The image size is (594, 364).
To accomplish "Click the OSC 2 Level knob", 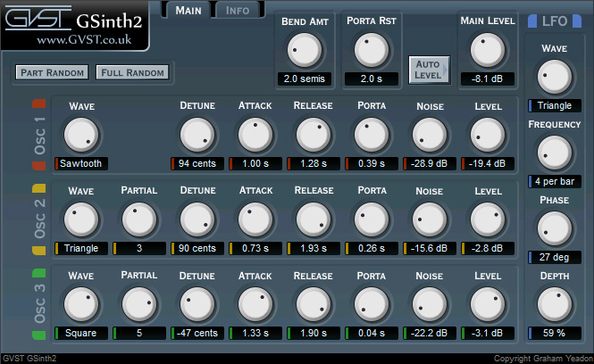I will tap(488, 219).
